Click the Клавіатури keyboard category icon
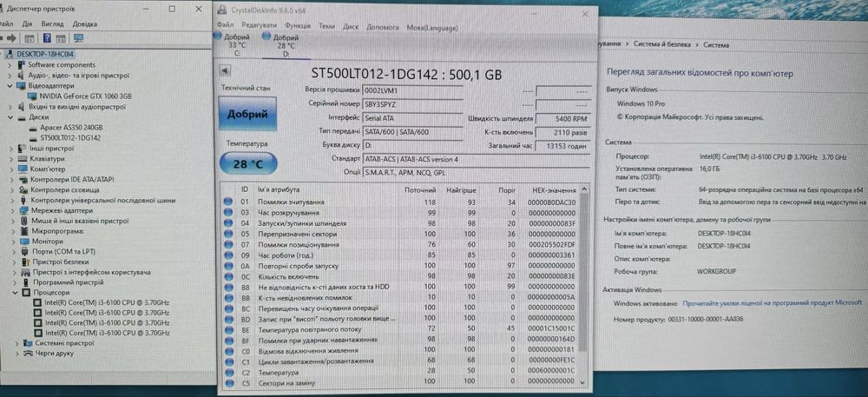868x397 pixels. pyautogui.click(x=23, y=159)
